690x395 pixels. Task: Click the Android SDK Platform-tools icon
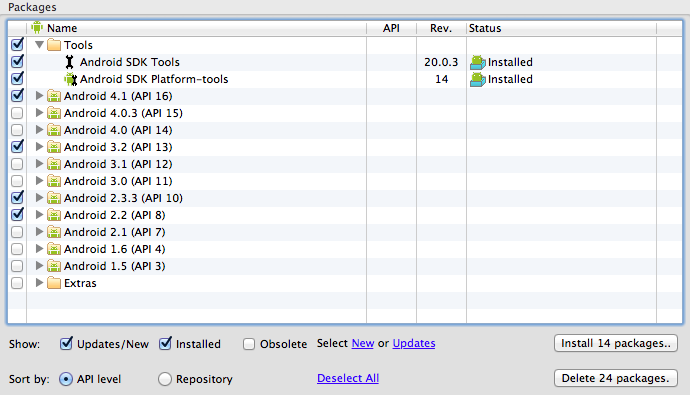70,79
